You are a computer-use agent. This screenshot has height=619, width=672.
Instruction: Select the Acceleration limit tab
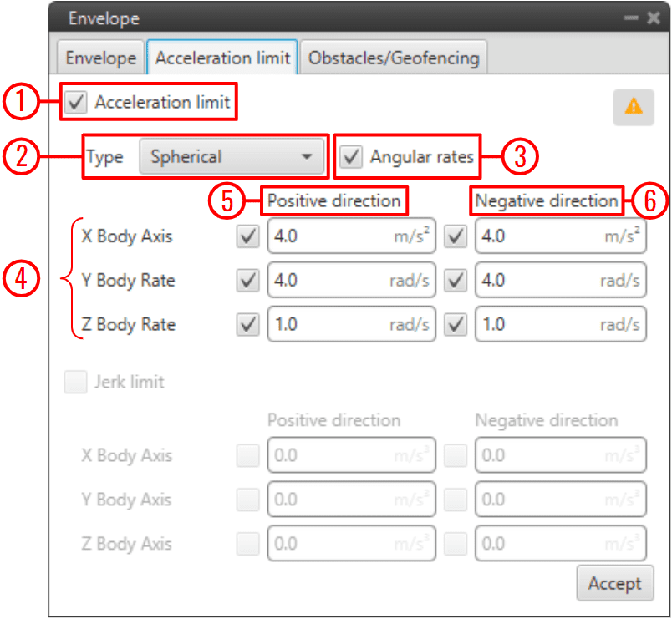pos(223,58)
